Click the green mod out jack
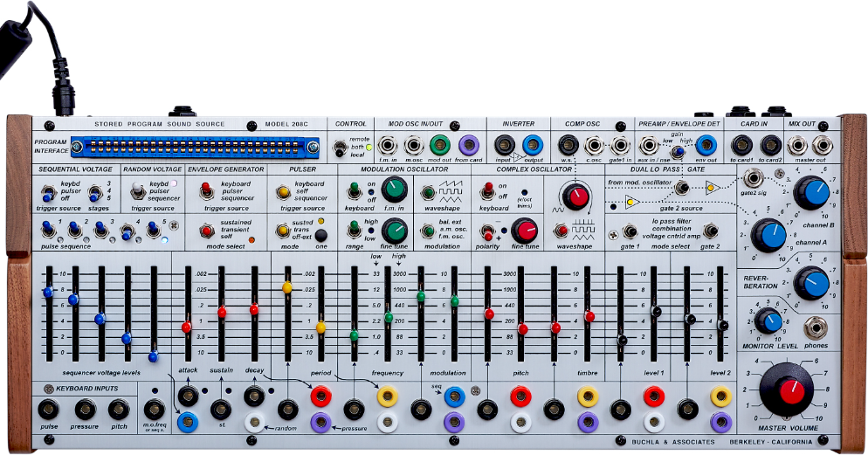Viewport: 868px width, 455px height. click(x=440, y=144)
